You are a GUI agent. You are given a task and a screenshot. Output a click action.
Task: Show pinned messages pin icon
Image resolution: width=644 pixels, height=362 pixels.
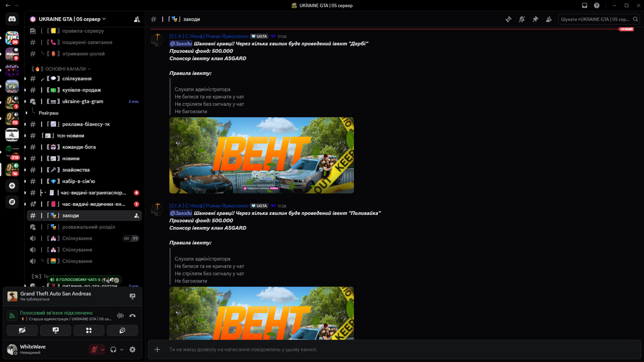pyautogui.click(x=535, y=19)
